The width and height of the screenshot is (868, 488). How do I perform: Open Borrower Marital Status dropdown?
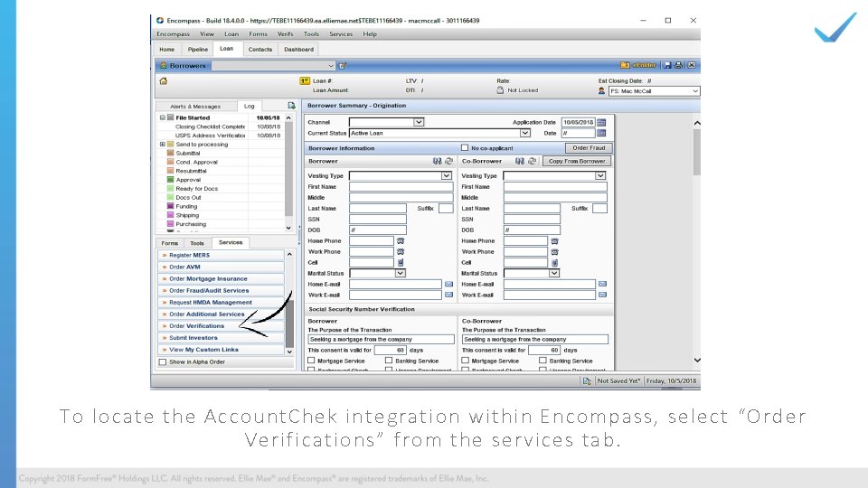click(x=400, y=273)
